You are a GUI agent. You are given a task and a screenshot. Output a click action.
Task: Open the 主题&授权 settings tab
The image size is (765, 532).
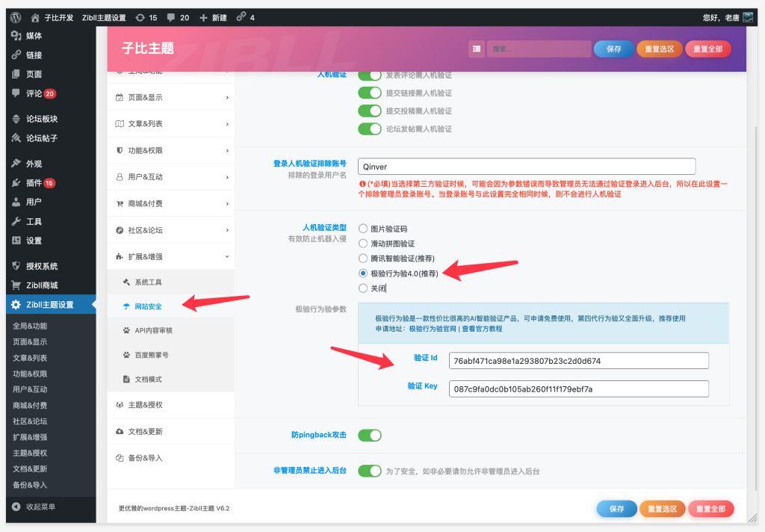click(x=171, y=405)
